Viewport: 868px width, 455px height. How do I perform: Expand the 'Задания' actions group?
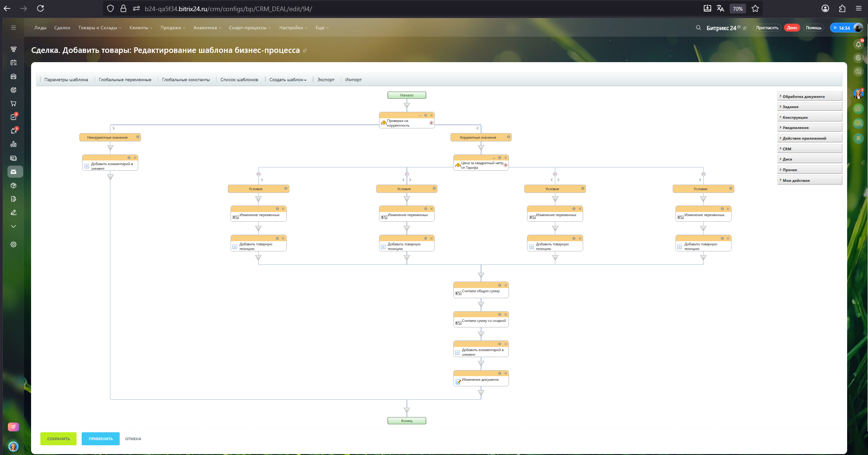(x=810, y=107)
